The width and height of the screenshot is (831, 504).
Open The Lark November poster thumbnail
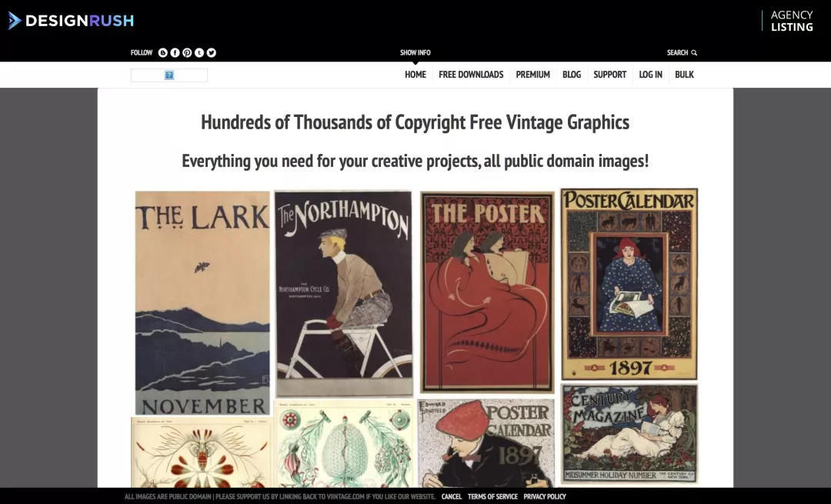[x=202, y=303]
